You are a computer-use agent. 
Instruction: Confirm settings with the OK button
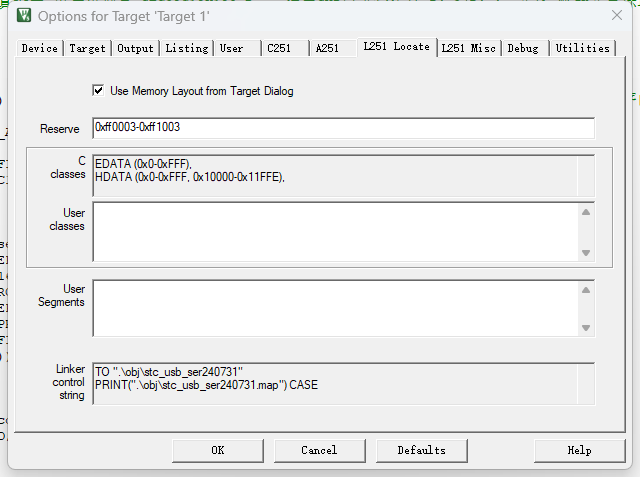pos(218,450)
